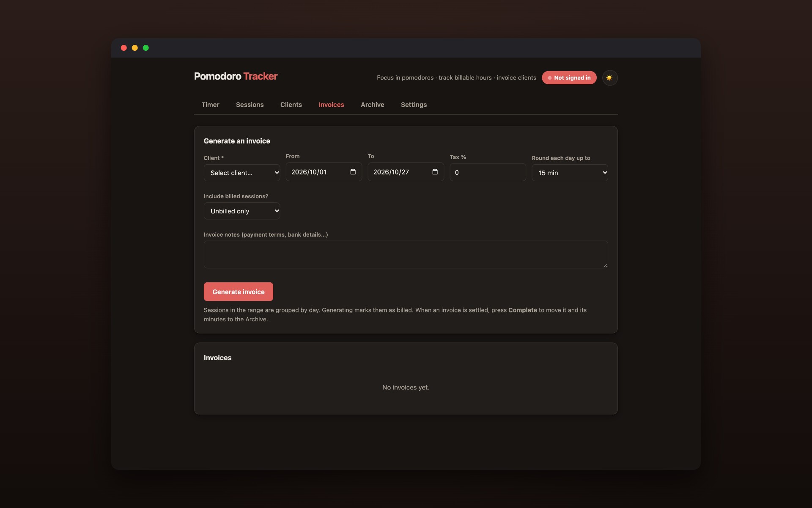
Task: Open calendar picker in From date field
Action: pyautogui.click(x=353, y=172)
